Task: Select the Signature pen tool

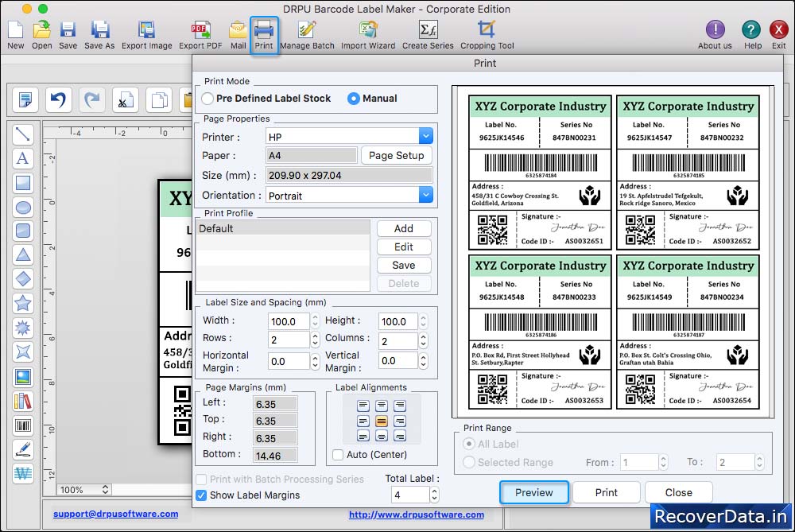Action: coord(22,449)
